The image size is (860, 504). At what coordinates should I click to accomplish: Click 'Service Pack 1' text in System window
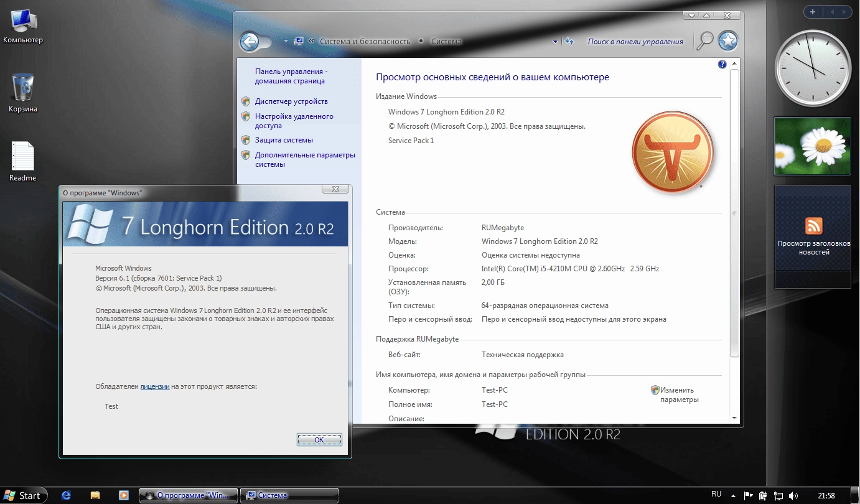(411, 141)
